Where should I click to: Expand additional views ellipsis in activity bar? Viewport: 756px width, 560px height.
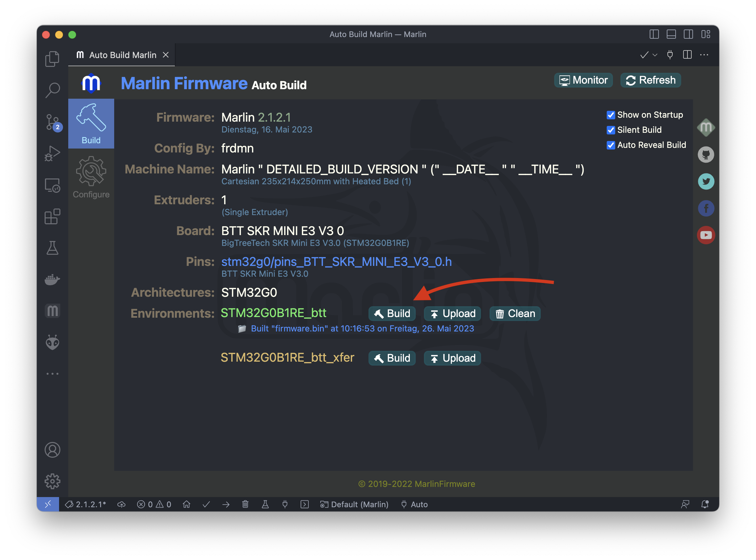(52, 373)
